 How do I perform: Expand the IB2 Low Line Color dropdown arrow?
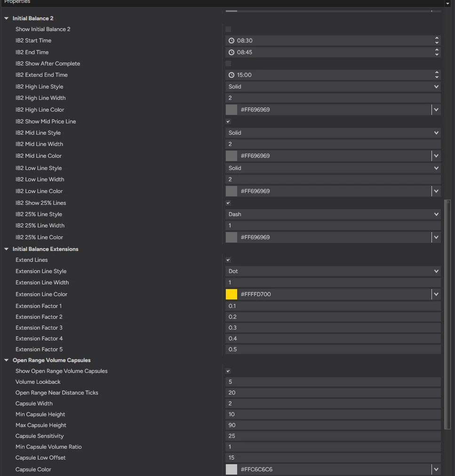436,191
